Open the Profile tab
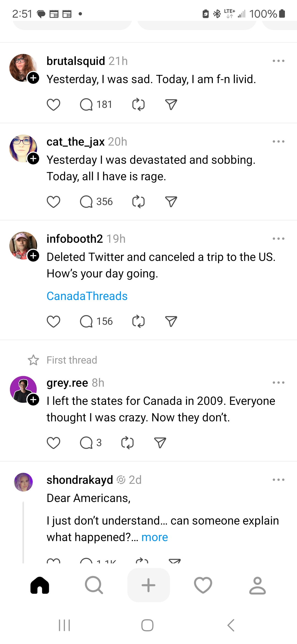Viewport: 297px width, 644px height. [257, 585]
